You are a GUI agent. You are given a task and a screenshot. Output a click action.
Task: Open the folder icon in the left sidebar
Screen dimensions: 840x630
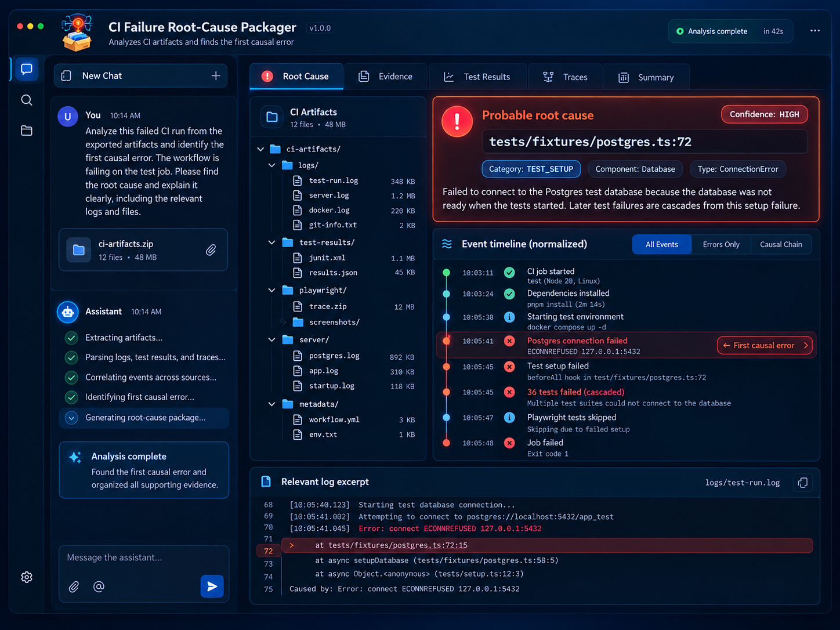[x=27, y=131]
